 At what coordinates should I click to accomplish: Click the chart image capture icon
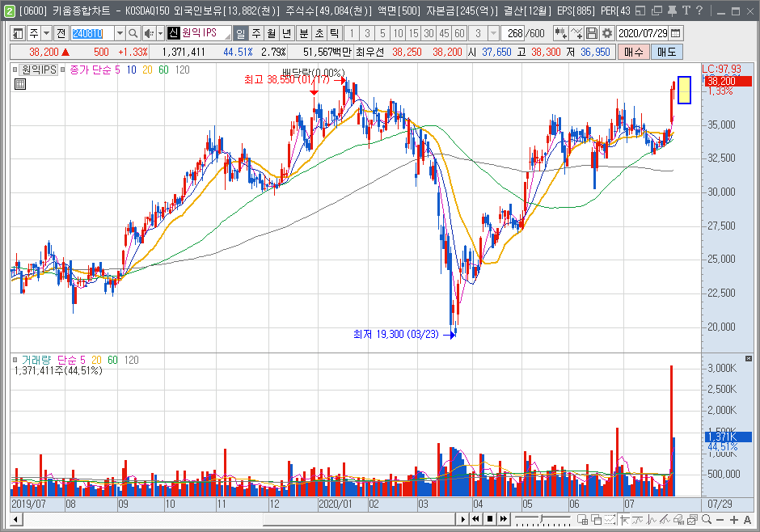(692, 519)
